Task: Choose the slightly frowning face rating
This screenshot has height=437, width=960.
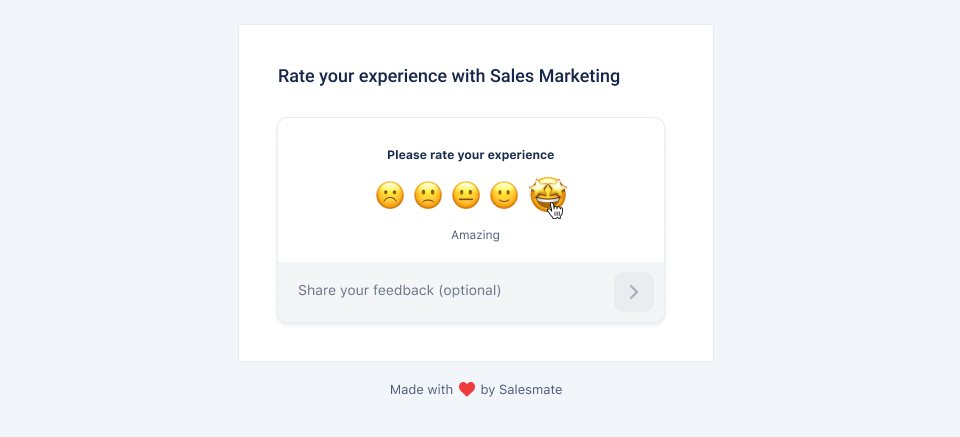Action: coord(428,196)
